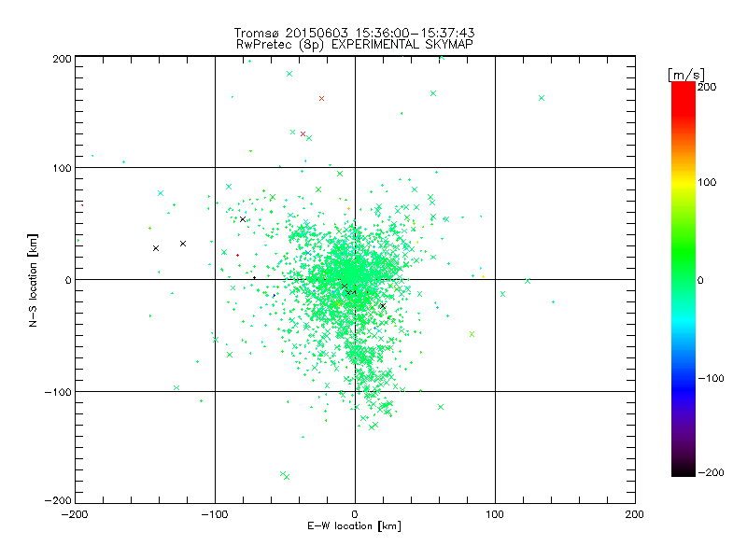This screenshot has width=747, height=560.
Task: Click the color bar's "-100" label
Action: click(x=711, y=378)
